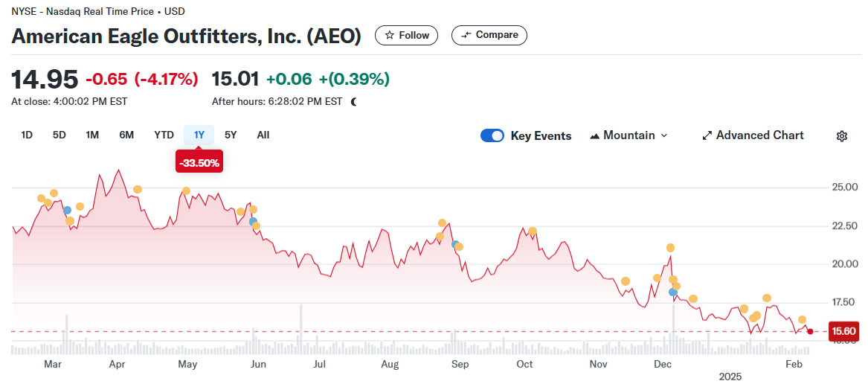Toggle the Key Events switch off
The image size is (868, 384).
coord(492,135)
